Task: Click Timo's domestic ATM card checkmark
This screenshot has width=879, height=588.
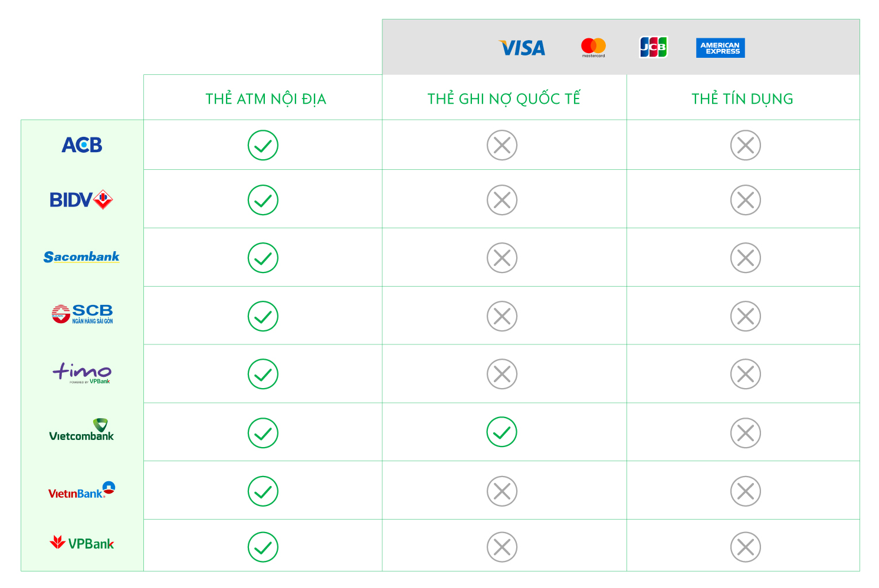Action: [x=263, y=374]
